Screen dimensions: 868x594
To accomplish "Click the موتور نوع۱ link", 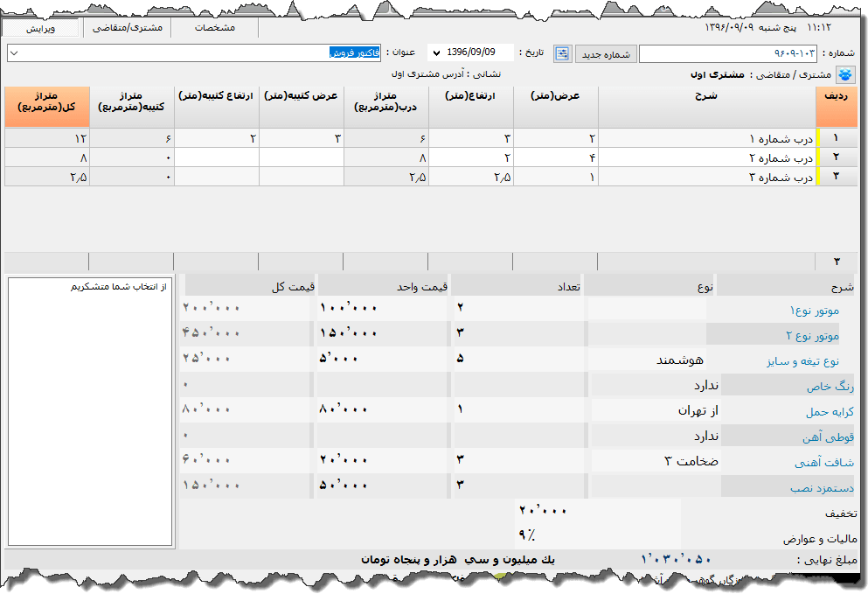I will (x=814, y=311).
